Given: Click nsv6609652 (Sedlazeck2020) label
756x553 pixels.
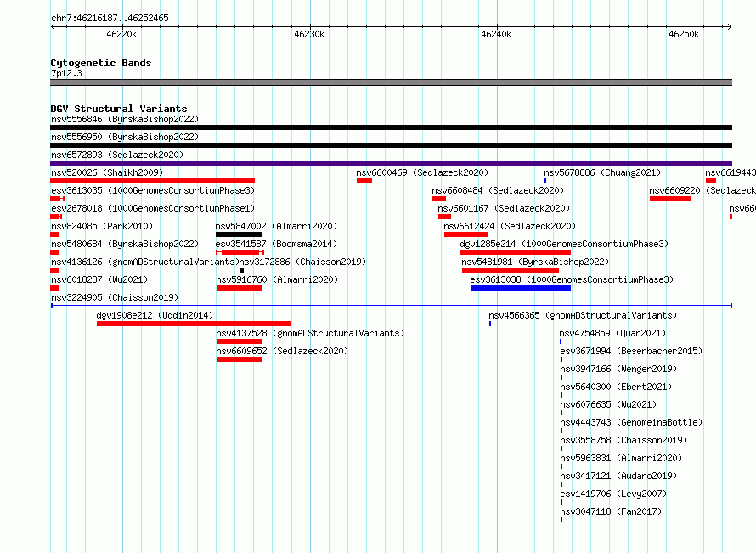Looking at the screenshot, I should coord(282,351).
